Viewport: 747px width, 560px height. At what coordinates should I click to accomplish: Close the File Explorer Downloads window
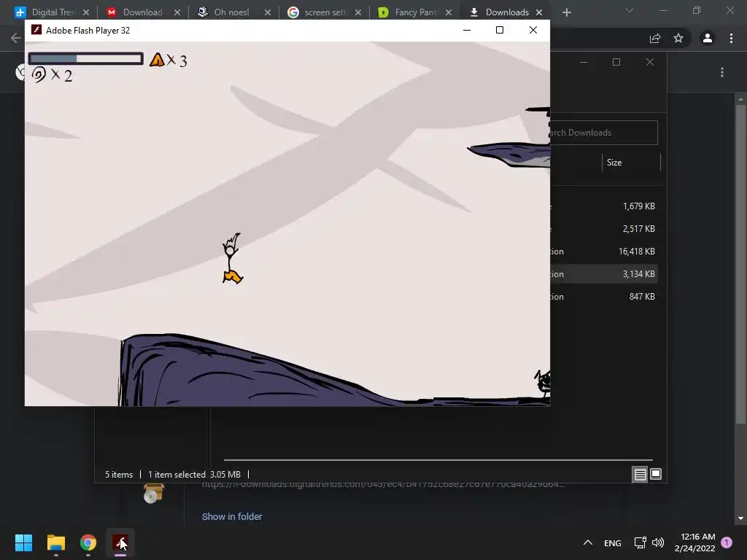click(x=650, y=63)
